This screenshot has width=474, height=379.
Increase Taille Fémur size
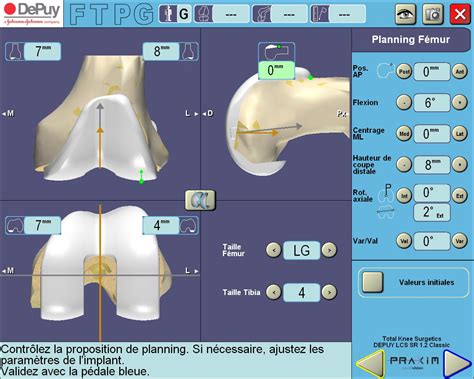[x=329, y=250]
